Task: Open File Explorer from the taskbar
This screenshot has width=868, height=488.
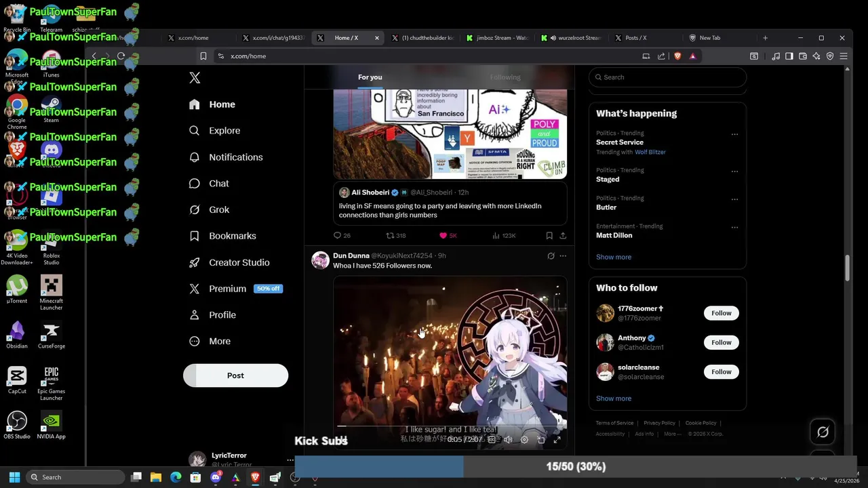Action: click(x=156, y=477)
